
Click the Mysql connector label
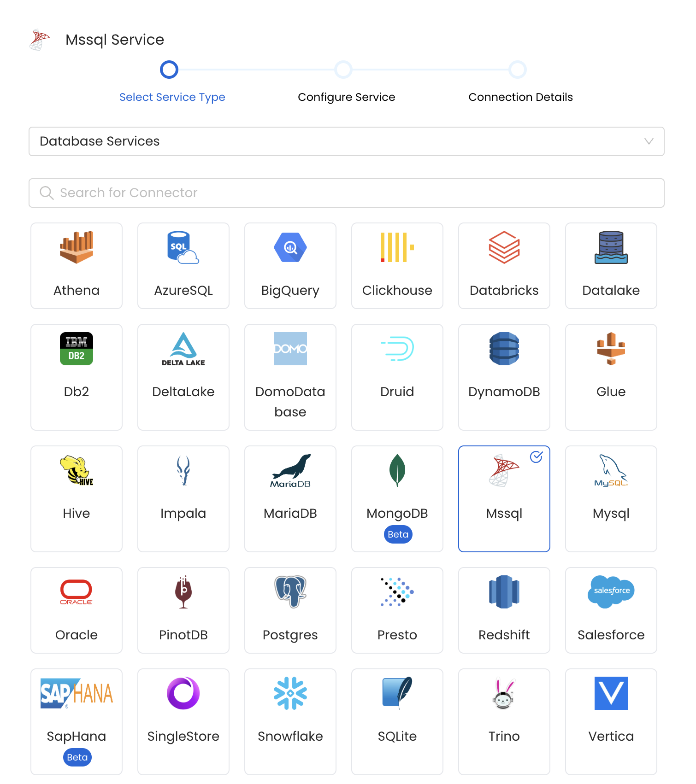[611, 513]
